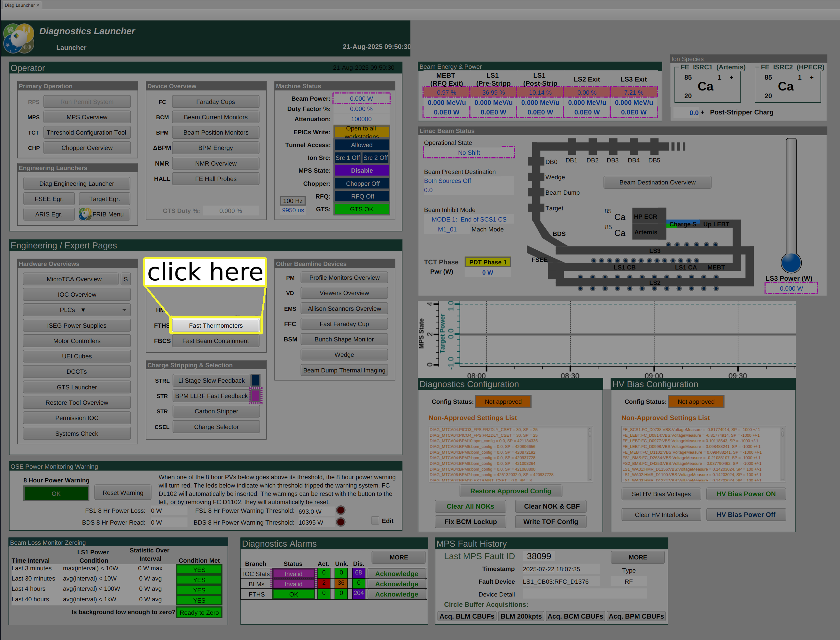Click the BPM LLRF Fast Feedback magenta indicator
Image resolution: width=840 pixels, height=640 pixels.
[x=256, y=396]
